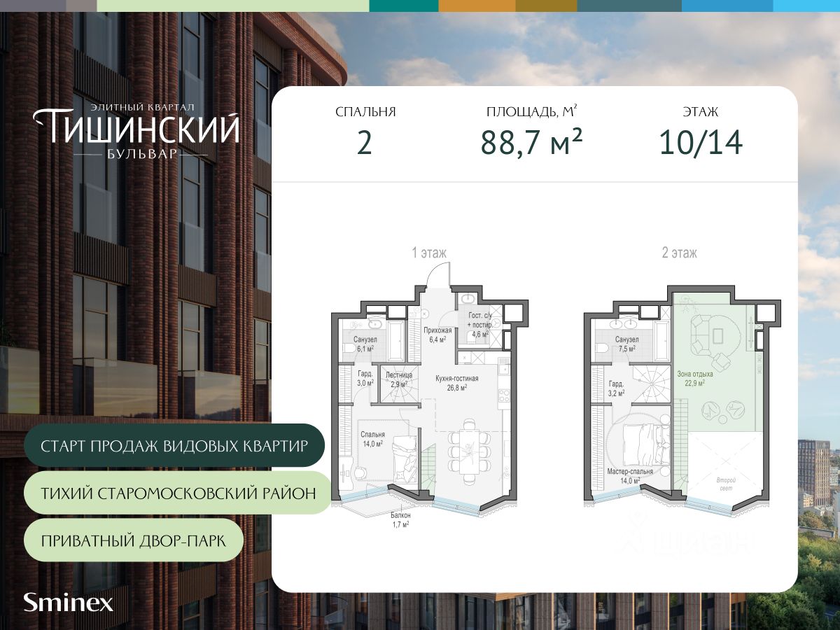840x630 pixels.
Task: Click the 'Площадь, м²' header label
Action: click(531, 111)
